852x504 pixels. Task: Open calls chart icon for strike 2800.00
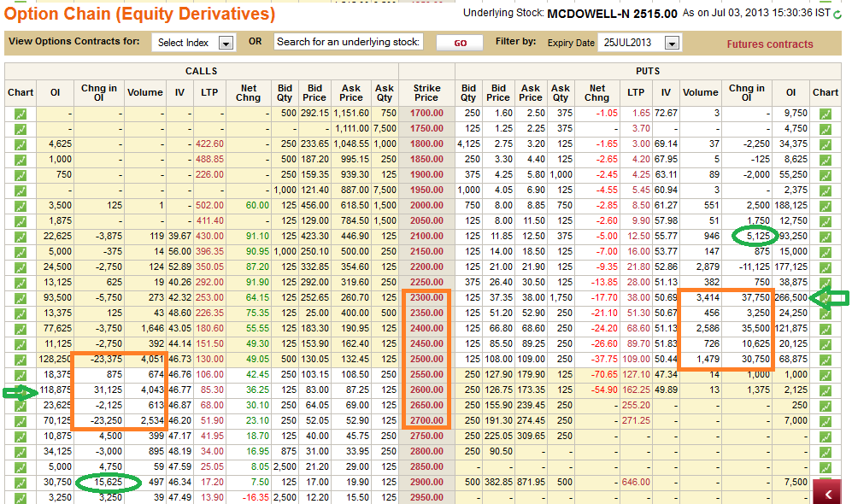pos(21,452)
